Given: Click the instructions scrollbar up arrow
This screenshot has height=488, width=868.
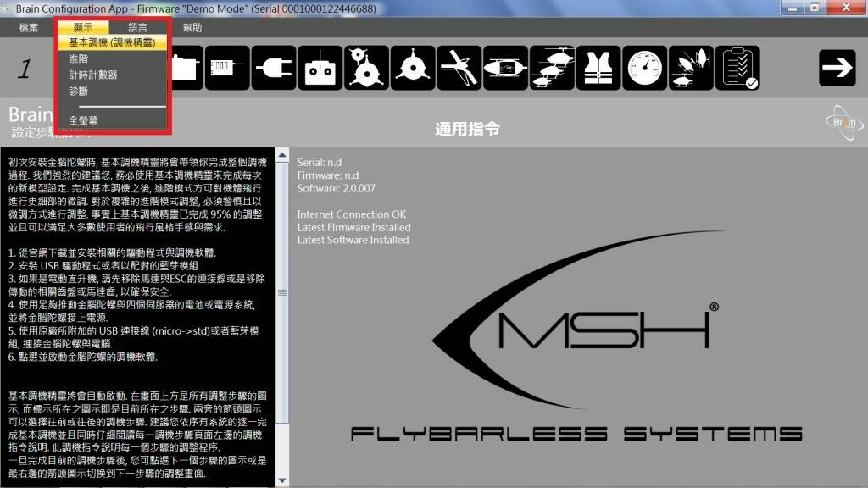Looking at the screenshot, I should pyautogui.click(x=282, y=155).
